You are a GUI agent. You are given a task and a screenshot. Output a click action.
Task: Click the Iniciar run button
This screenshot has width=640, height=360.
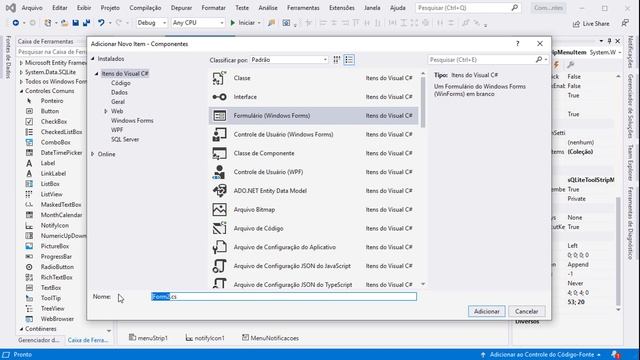click(245, 23)
